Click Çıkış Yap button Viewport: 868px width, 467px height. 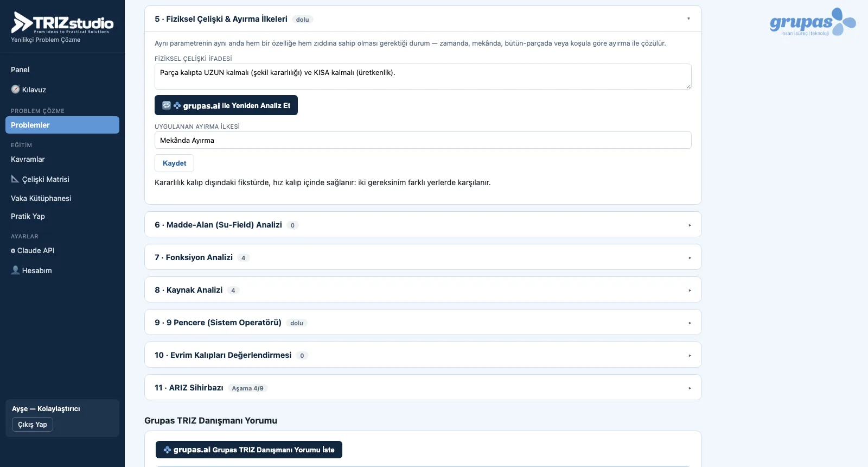click(33, 425)
